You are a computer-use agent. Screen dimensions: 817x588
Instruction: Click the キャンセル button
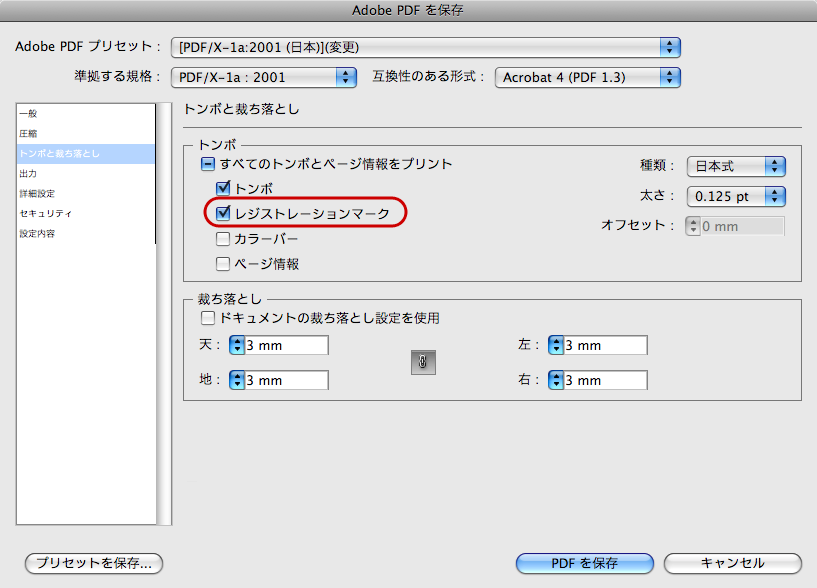tap(733, 563)
